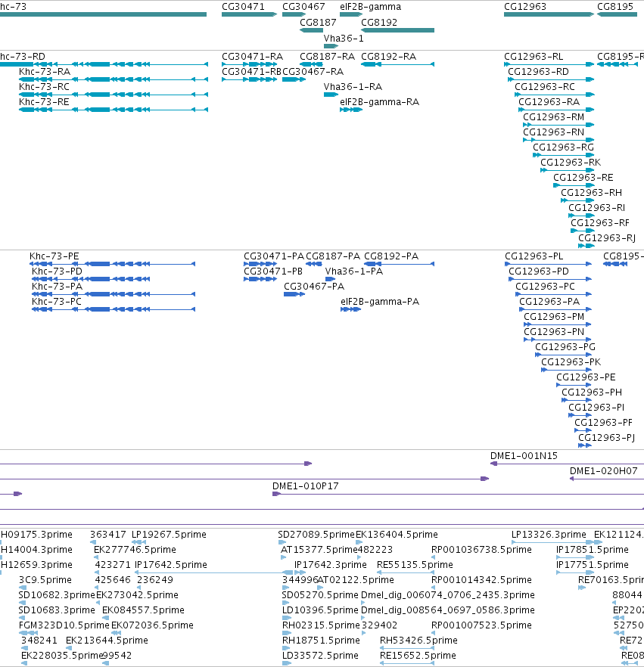This screenshot has width=644, height=667.
Task: Click the CG12963-PJ protein label
Action: [607, 438]
